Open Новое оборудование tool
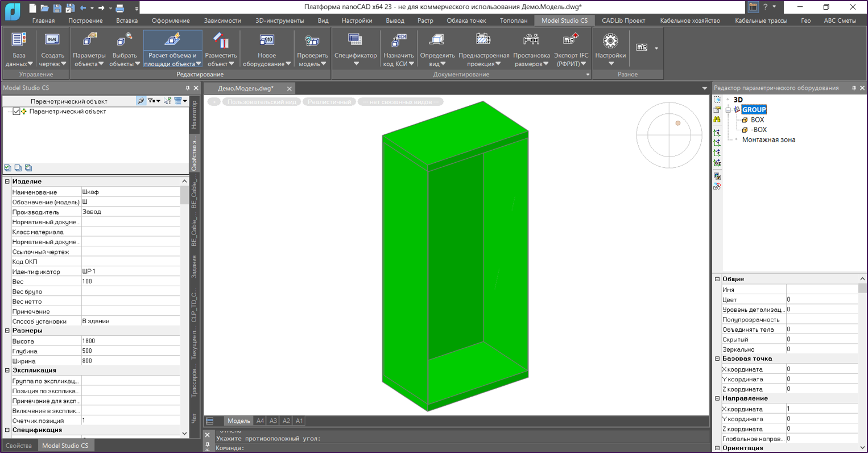The width and height of the screenshot is (868, 453). pos(267,50)
